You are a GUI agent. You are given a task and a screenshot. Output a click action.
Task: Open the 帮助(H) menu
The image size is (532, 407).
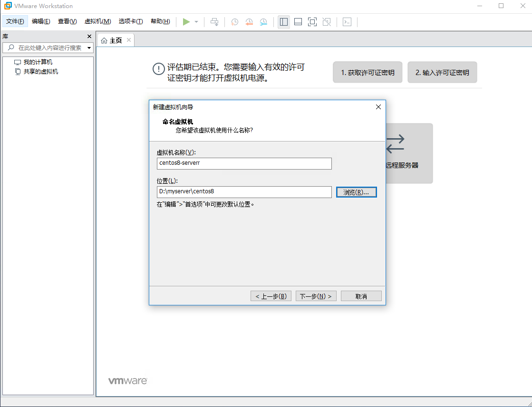click(x=160, y=21)
